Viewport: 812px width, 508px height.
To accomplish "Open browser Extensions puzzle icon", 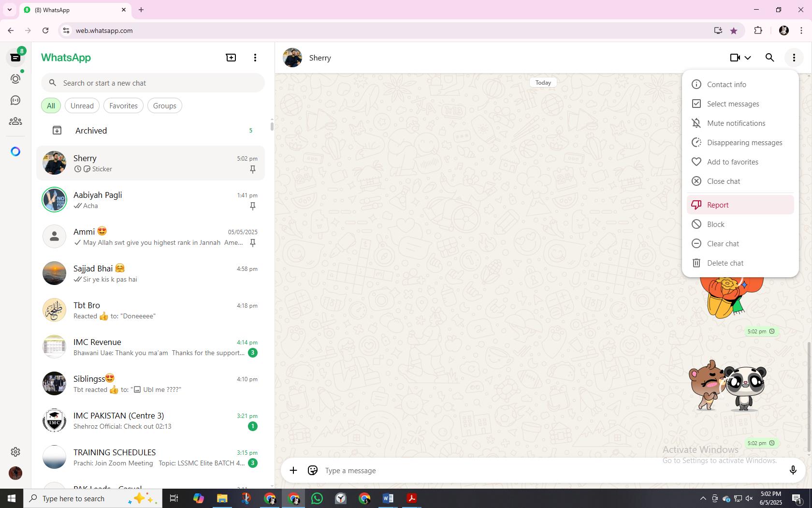I will pyautogui.click(x=758, y=30).
